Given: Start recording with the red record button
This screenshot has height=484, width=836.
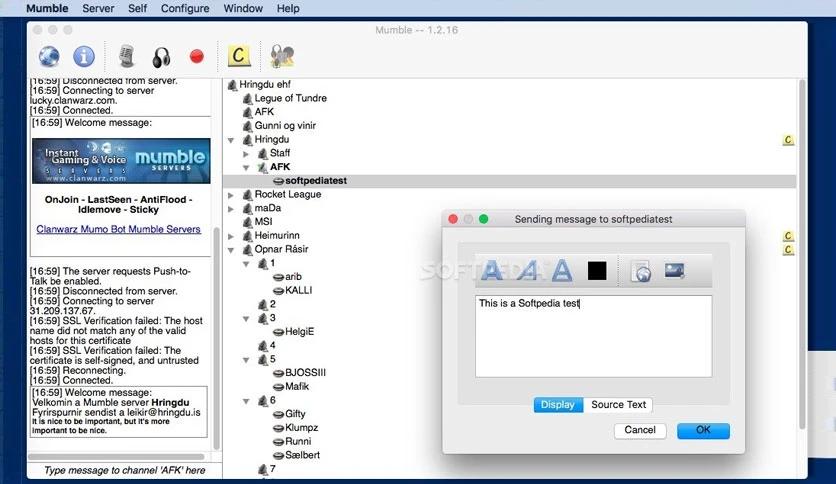Looking at the screenshot, I should click(x=197, y=56).
